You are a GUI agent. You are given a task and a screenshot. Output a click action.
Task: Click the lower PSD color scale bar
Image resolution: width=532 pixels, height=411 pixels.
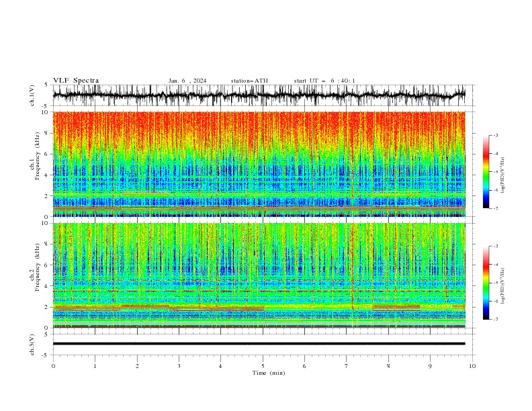click(486, 283)
